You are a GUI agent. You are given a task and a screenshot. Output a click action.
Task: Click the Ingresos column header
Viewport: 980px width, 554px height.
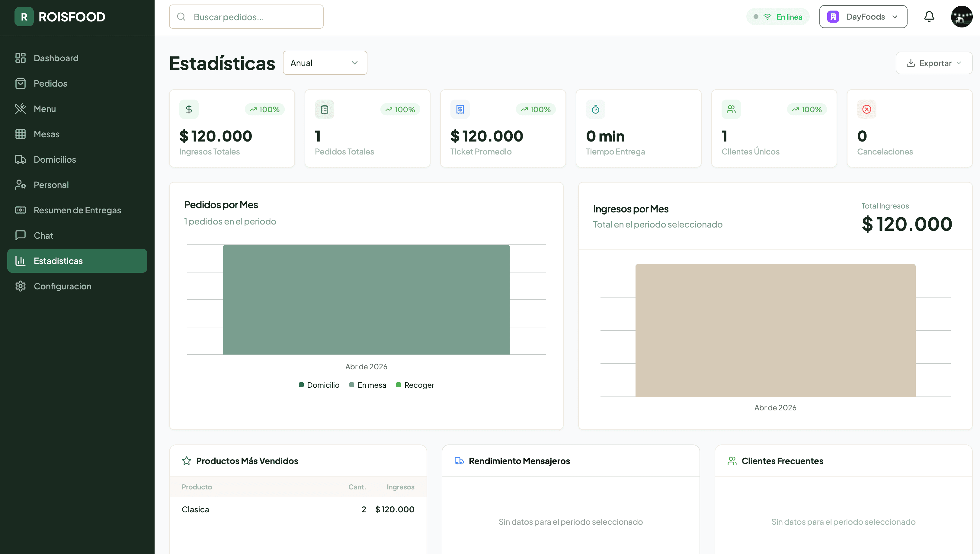pyautogui.click(x=400, y=487)
